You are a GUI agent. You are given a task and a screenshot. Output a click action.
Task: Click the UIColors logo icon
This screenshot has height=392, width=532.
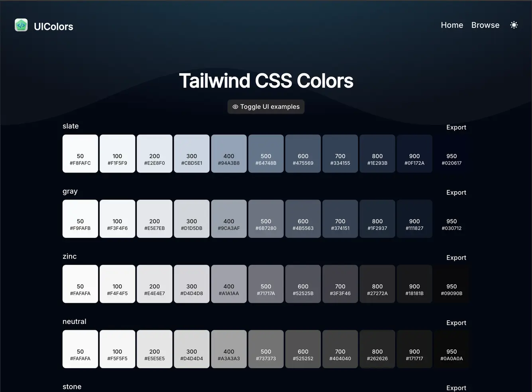click(x=21, y=25)
